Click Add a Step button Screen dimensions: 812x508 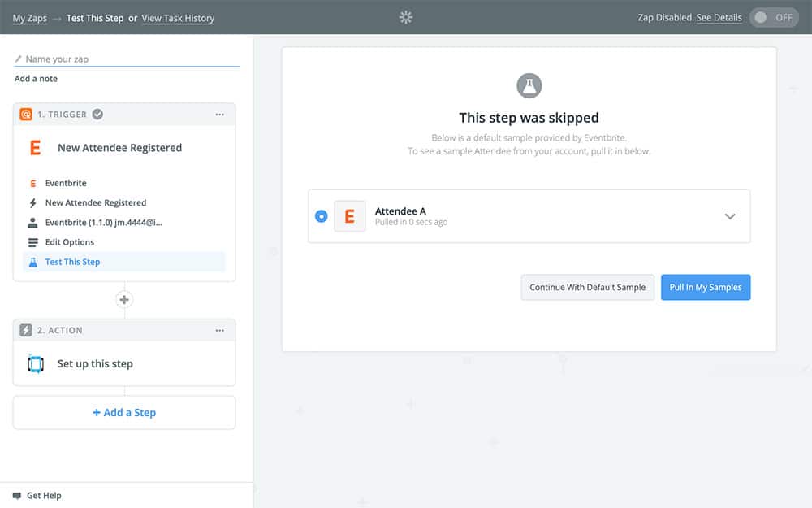pos(124,412)
